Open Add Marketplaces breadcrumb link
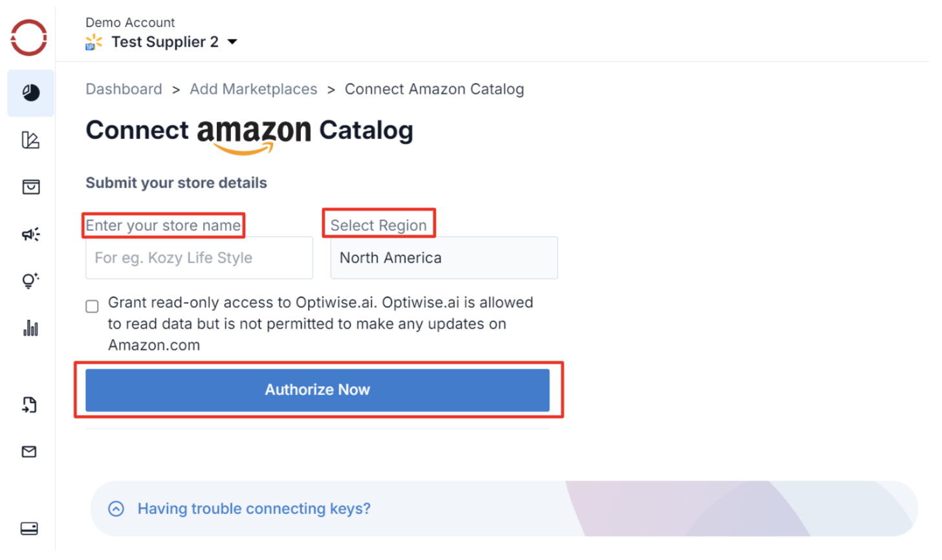The image size is (942, 560). (x=253, y=89)
